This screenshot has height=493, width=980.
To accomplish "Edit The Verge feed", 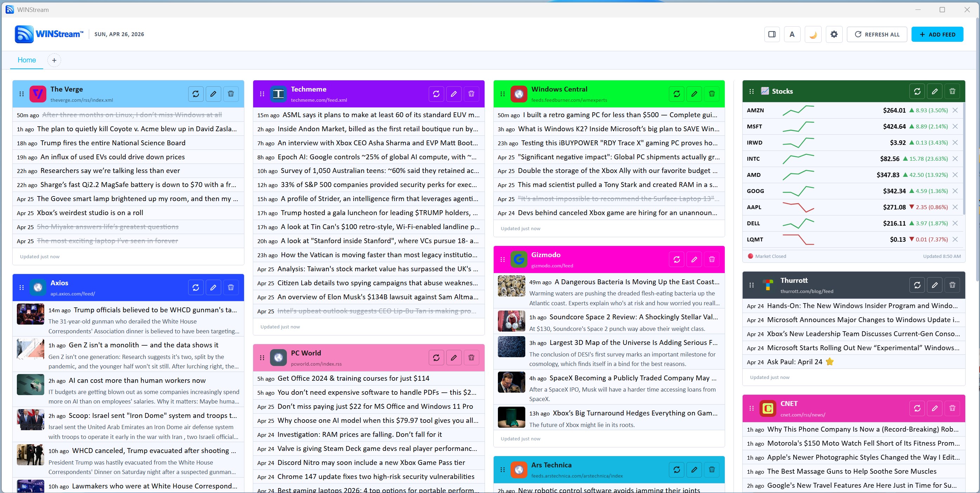I will 213,94.
